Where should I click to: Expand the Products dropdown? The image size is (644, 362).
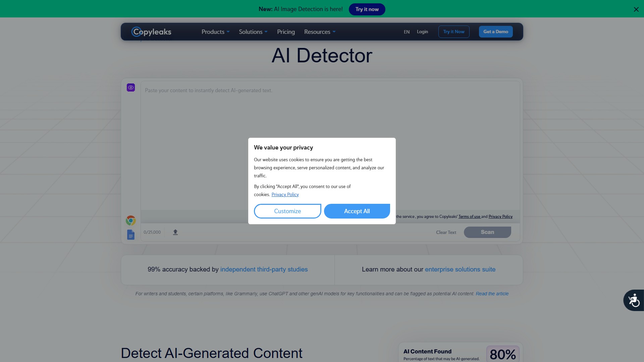point(215,32)
